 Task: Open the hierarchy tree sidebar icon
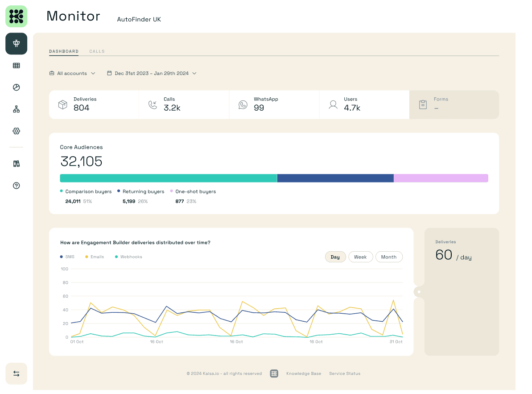[x=16, y=109]
